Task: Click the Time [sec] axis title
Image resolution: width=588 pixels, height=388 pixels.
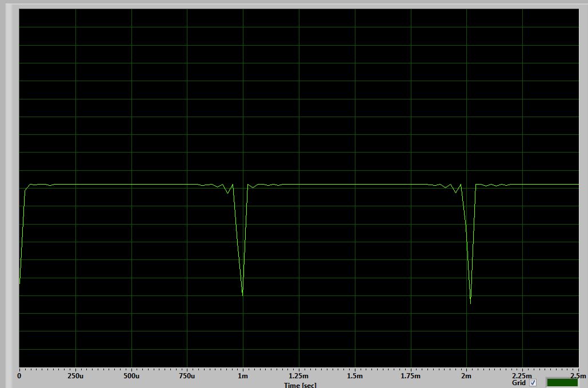Action: tap(300, 385)
